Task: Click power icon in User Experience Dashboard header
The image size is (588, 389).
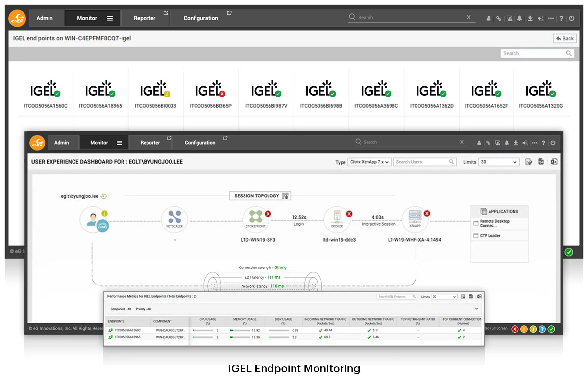Action: click(553, 143)
